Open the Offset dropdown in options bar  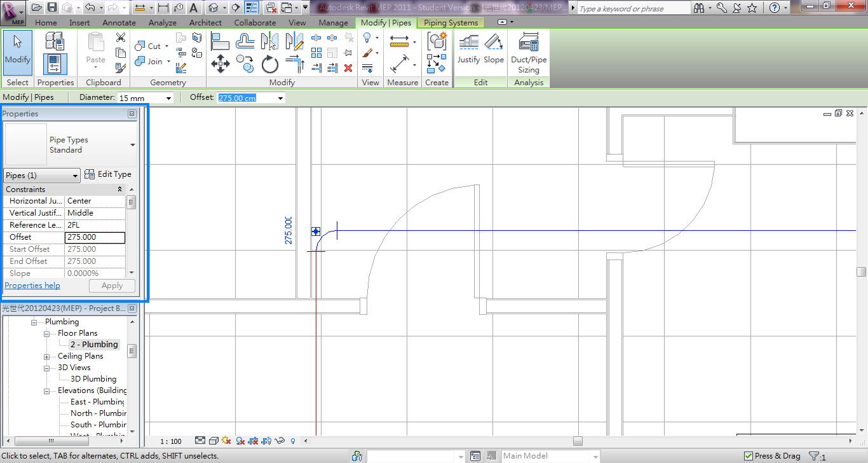tap(280, 98)
